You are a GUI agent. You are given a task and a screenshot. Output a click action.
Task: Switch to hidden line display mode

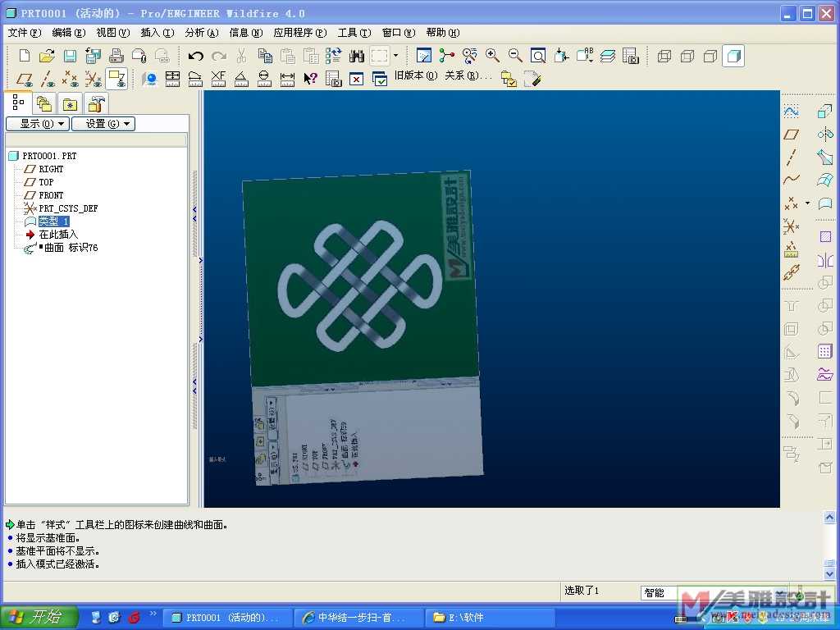point(687,56)
